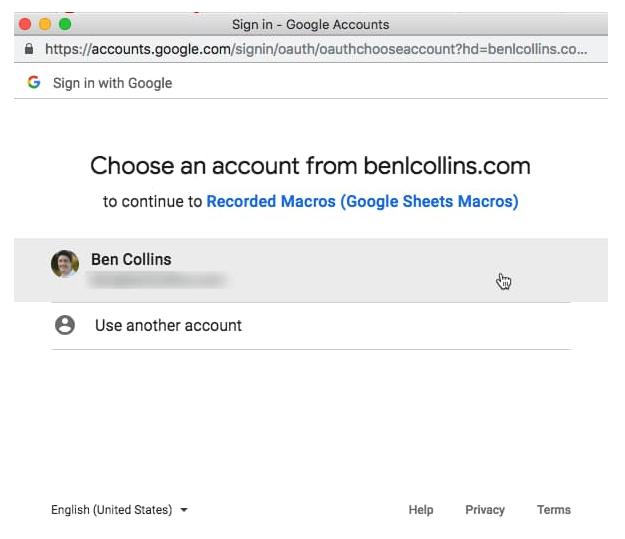Open the Recorded Macros (Google Sheets Macros) link
The height and width of the screenshot is (539, 625).
click(x=362, y=201)
